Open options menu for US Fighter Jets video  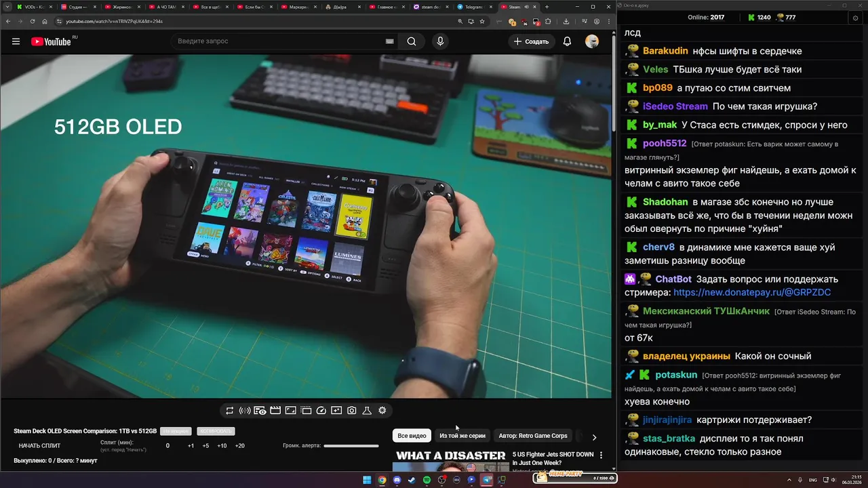tap(601, 455)
